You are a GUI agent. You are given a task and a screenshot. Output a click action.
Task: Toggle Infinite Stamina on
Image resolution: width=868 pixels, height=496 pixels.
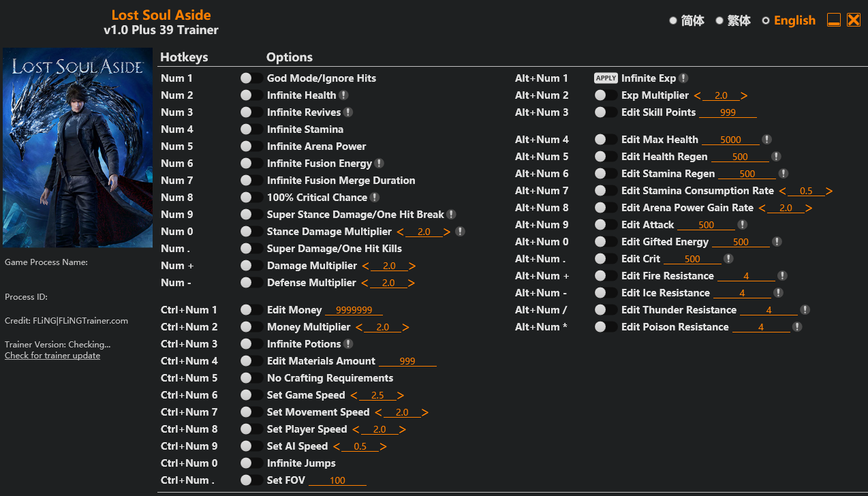pos(251,129)
